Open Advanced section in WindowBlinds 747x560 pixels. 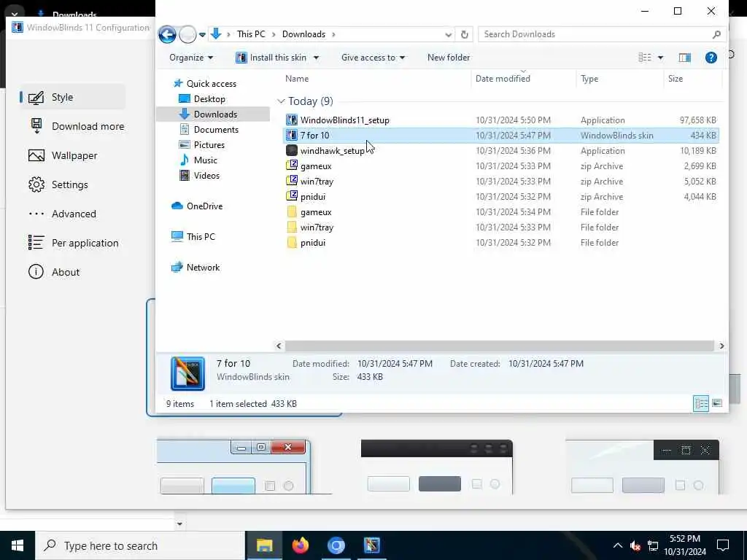63,214
